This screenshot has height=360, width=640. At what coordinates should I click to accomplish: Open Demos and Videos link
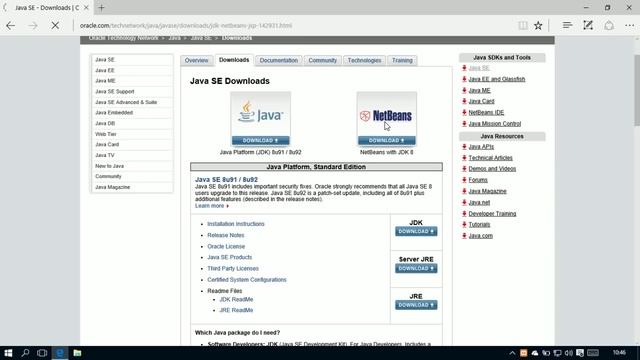click(x=492, y=169)
